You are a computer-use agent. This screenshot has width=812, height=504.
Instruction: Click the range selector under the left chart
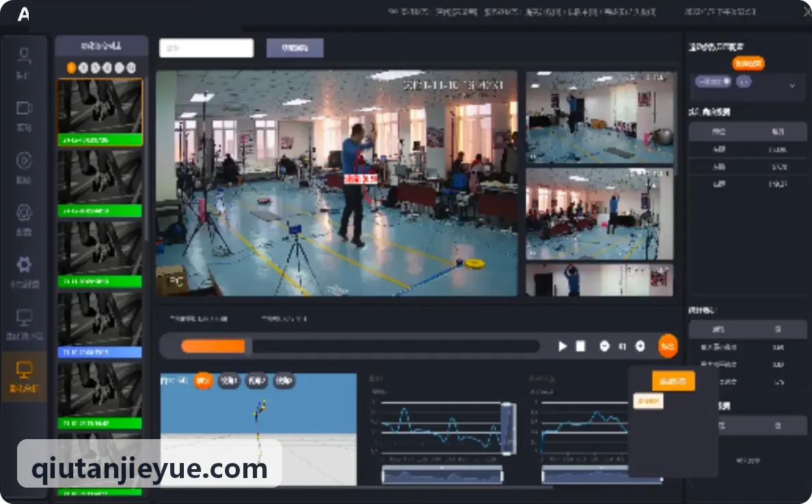442,475
